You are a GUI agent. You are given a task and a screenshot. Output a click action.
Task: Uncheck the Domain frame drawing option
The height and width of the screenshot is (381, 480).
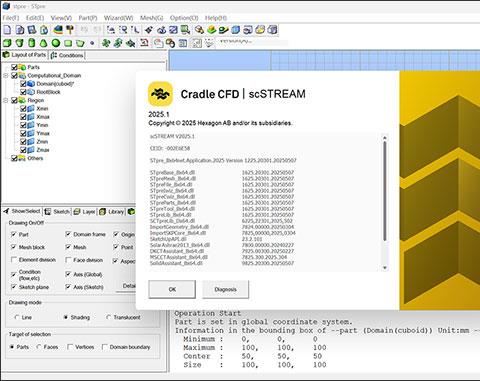click(68, 234)
